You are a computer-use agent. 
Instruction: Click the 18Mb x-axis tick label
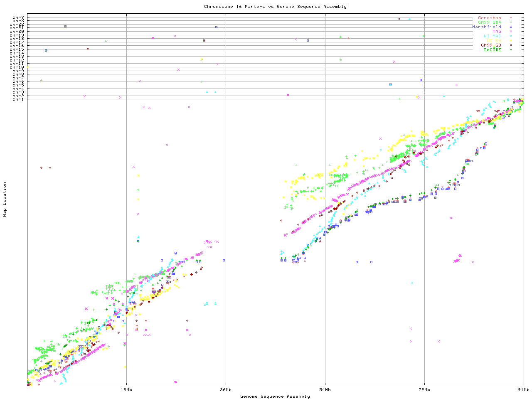click(x=126, y=390)
